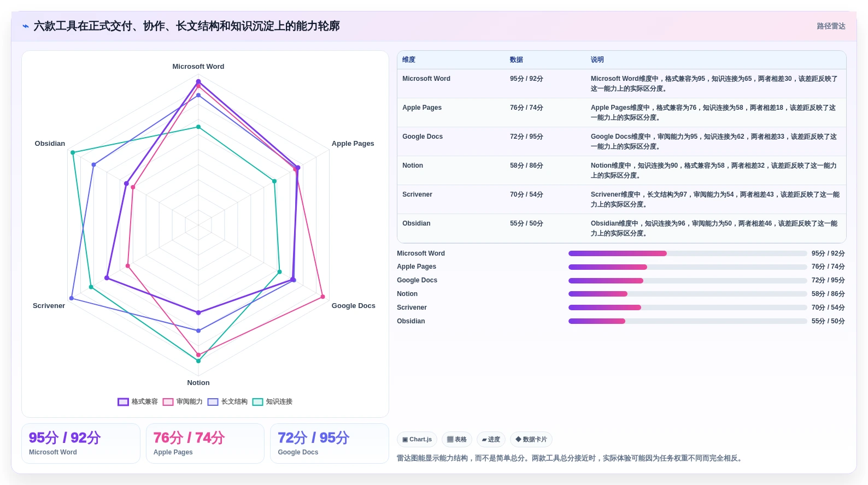The height and width of the screenshot is (485, 868).
Task: Click the Obsidian progress bar
Action: [688, 321]
